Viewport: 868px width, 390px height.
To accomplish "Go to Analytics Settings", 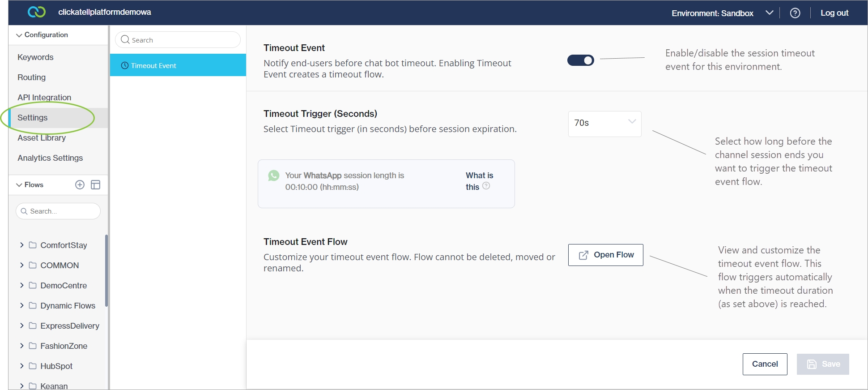I will 50,158.
